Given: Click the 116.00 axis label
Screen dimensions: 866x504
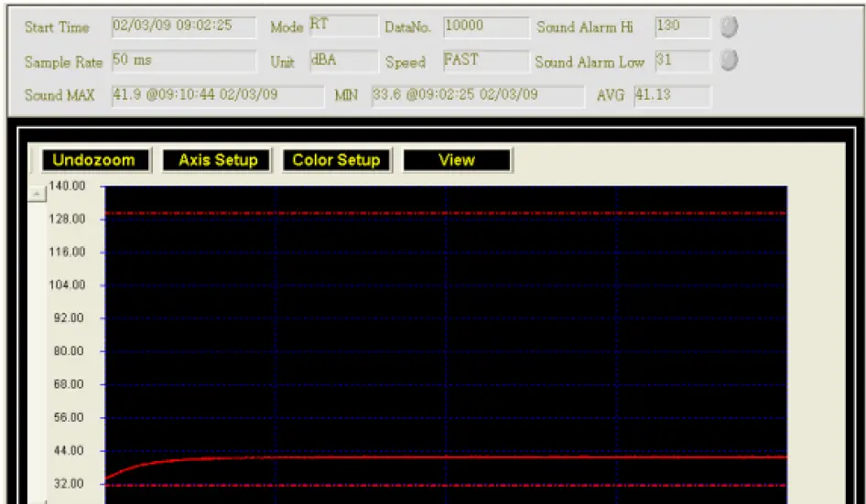Looking at the screenshot, I should tap(68, 252).
